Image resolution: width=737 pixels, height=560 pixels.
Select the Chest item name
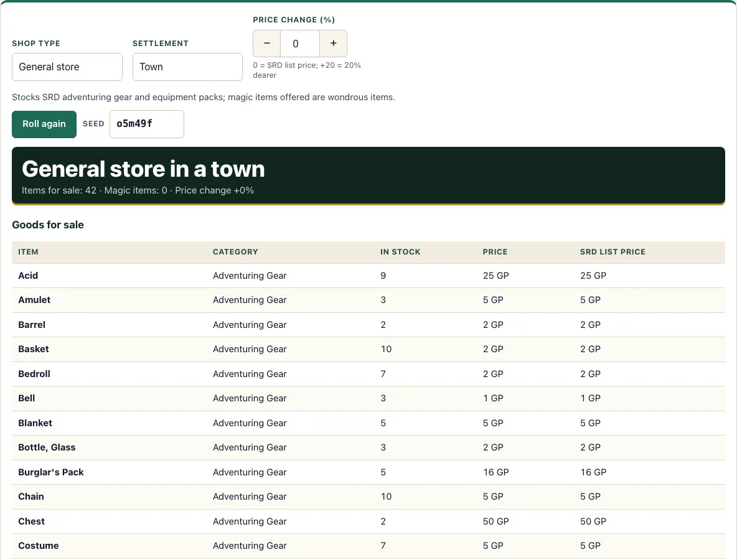(32, 521)
